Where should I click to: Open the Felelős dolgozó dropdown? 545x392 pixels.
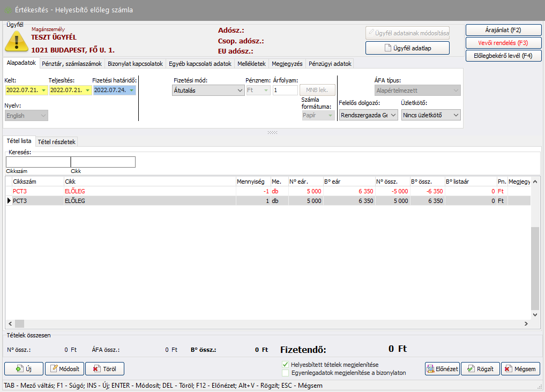pos(393,115)
